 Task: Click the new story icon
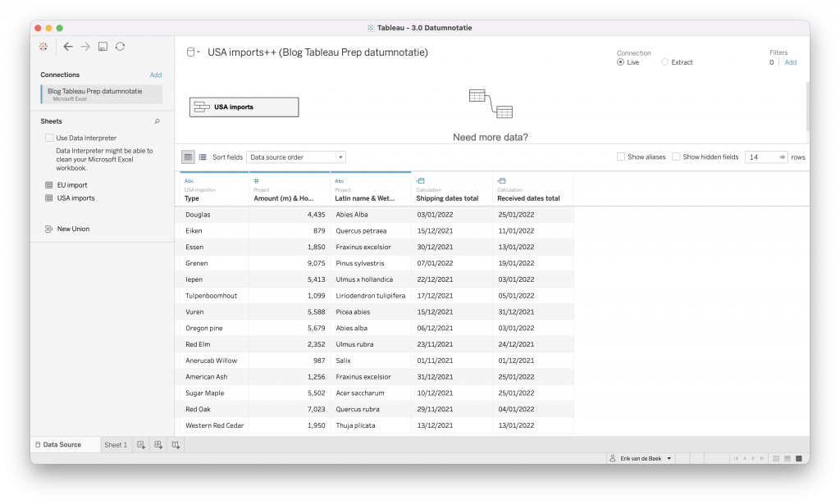click(176, 445)
